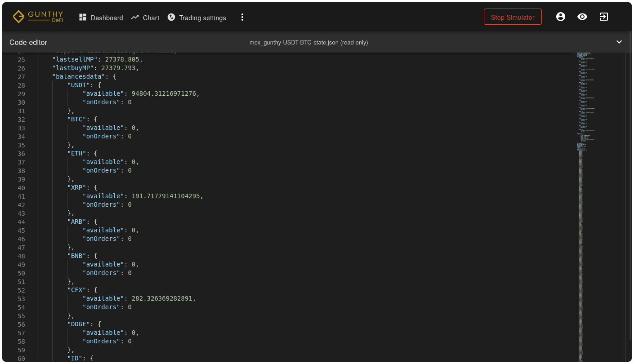This screenshot has width=634, height=364.
Task: Collapse the Code editor panel chevron
Action: (x=619, y=42)
